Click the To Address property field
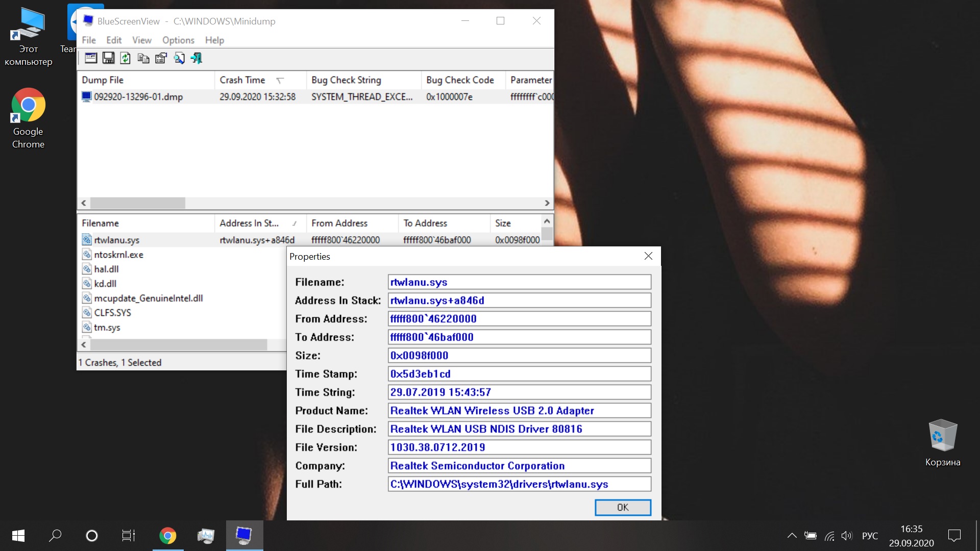The image size is (980, 551). tap(520, 337)
